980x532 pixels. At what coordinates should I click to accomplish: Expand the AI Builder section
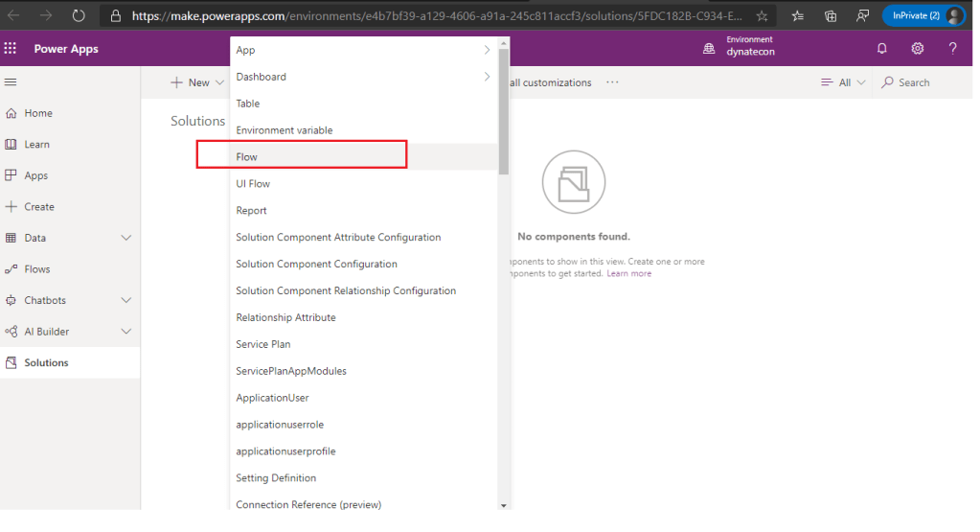pyautogui.click(x=126, y=332)
